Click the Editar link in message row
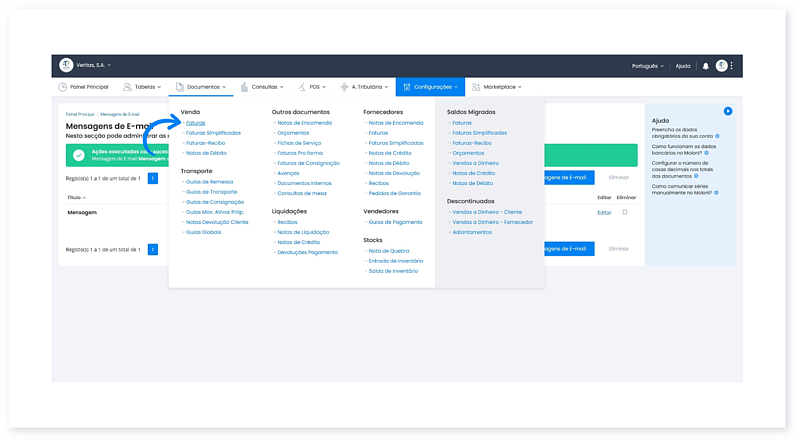The height and width of the screenshot is (442, 800). 604,213
